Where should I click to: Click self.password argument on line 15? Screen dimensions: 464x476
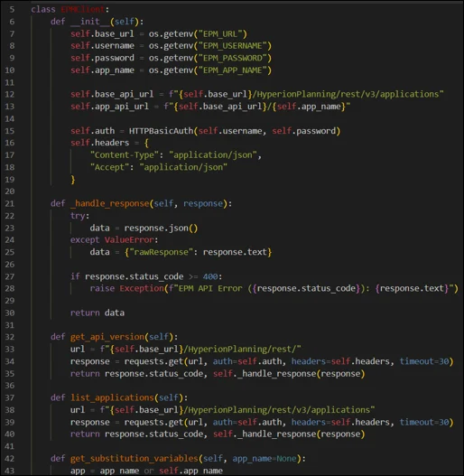pyautogui.click(x=303, y=131)
